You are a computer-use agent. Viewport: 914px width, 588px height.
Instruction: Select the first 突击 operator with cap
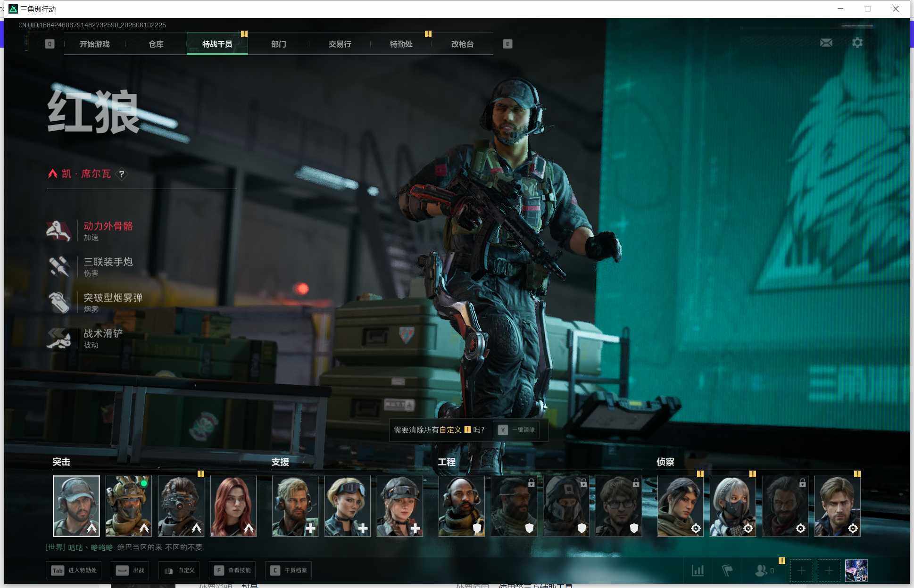(x=76, y=506)
